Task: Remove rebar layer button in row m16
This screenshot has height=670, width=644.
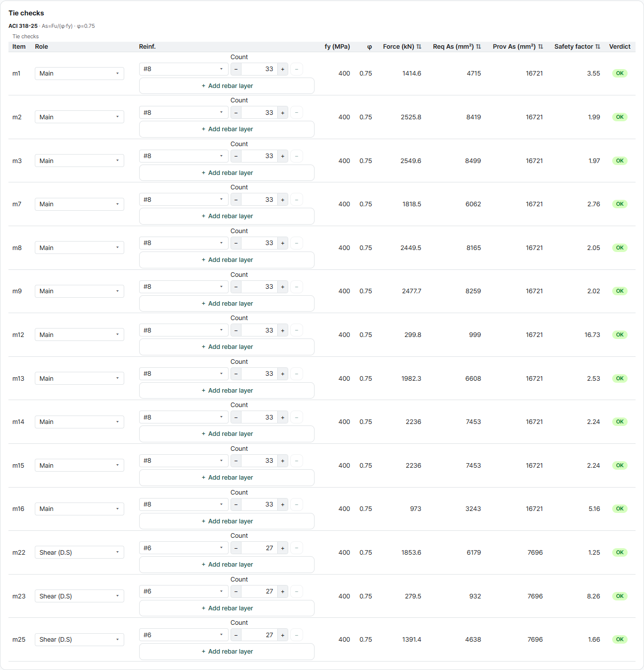Action: click(297, 504)
